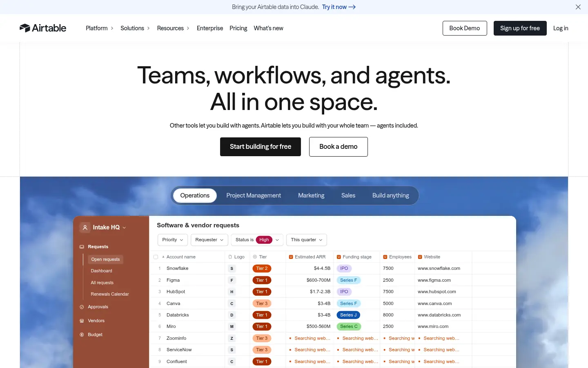
Task: Tick the select-all checkbox beside Account name
Action: (x=156, y=257)
